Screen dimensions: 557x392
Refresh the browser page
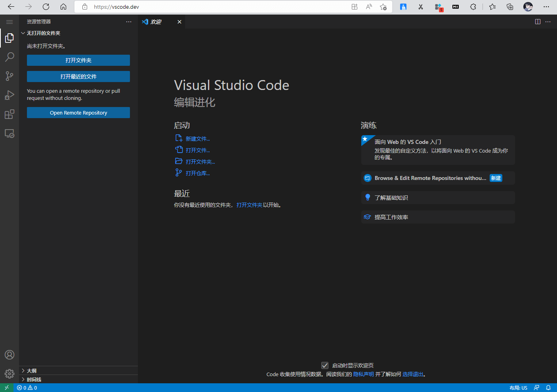coord(46,7)
